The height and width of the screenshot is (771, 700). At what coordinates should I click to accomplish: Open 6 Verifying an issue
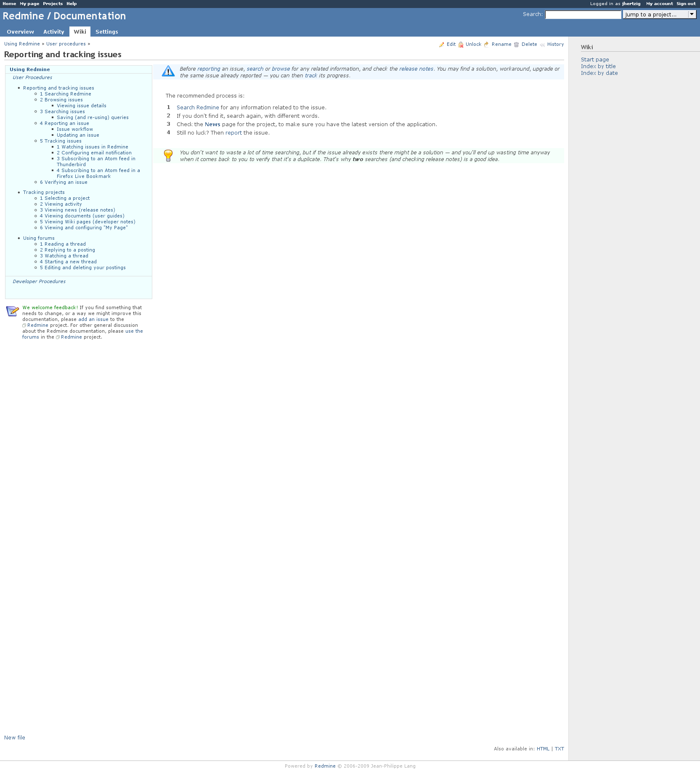[64, 182]
